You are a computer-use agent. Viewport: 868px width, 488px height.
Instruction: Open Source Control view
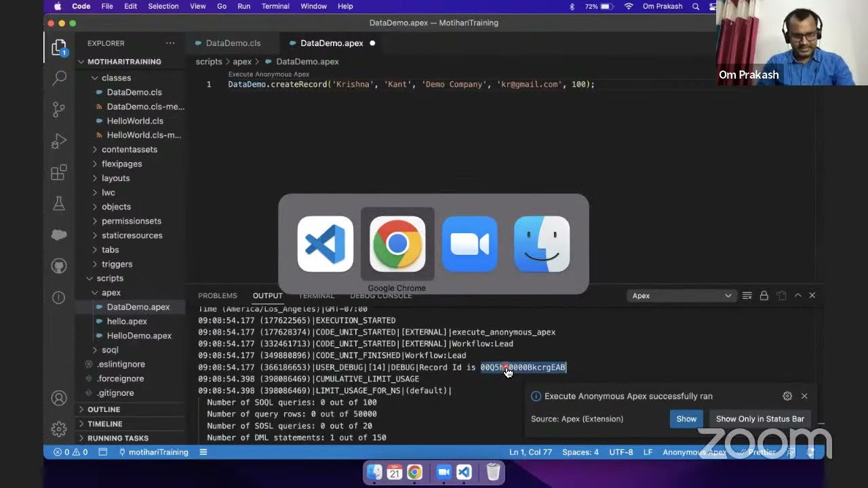[x=59, y=109]
